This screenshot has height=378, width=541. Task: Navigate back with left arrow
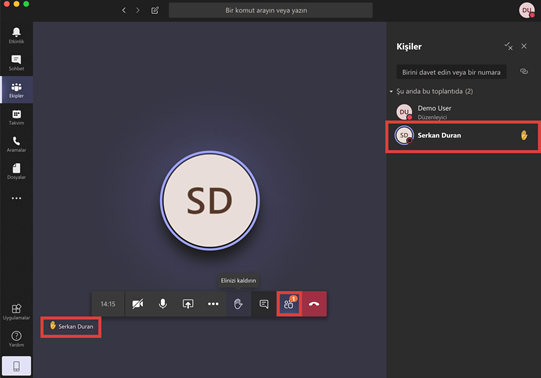pos(124,10)
